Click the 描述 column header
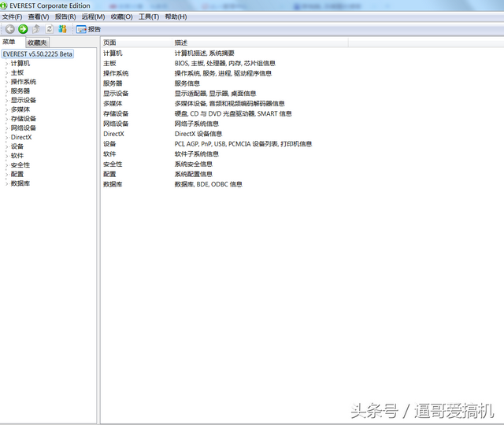Image resolution: width=504 pixels, height=425 pixels. click(x=260, y=42)
